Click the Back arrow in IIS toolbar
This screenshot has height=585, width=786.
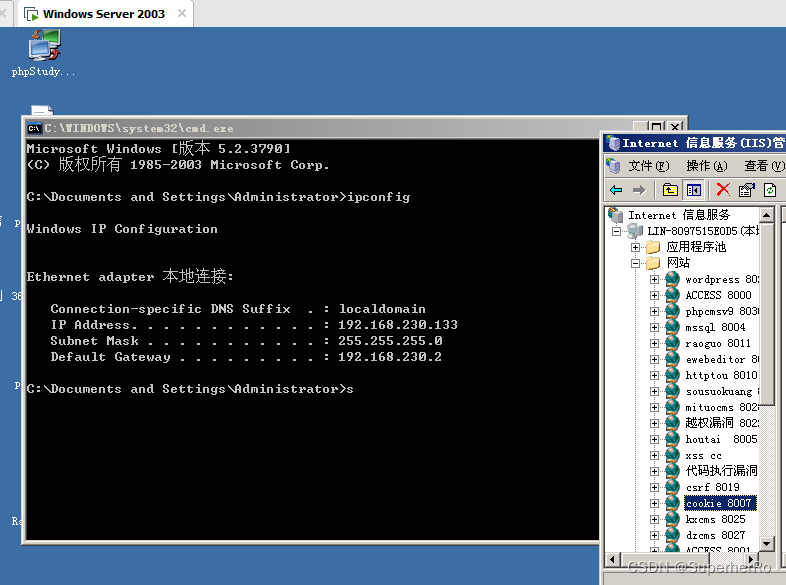(616, 190)
